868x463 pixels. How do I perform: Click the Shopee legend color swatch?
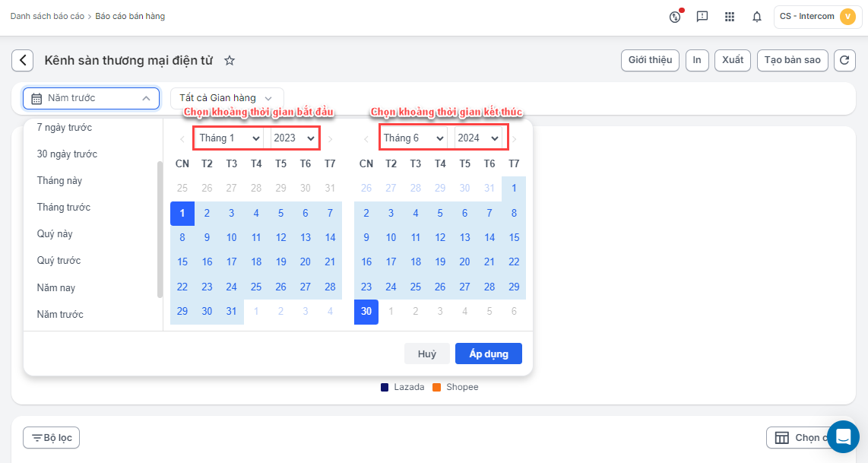point(437,388)
